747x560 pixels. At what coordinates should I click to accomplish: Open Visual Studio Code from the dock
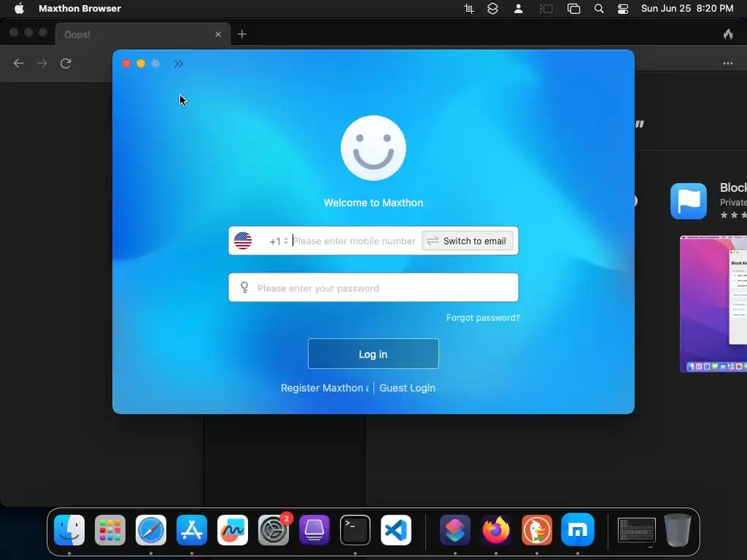(x=396, y=530)
